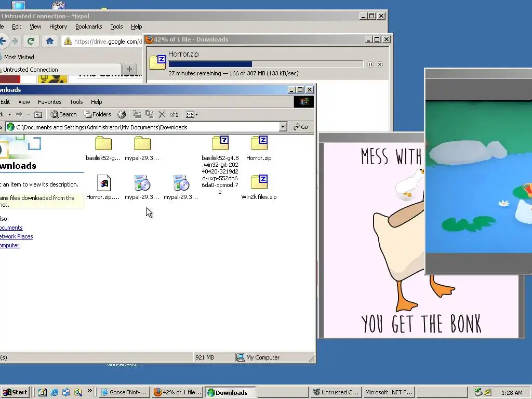The width and height of the screenshot is (532, 399).
Task: Select the Horror.zip archive file
Action: point(259,148)
